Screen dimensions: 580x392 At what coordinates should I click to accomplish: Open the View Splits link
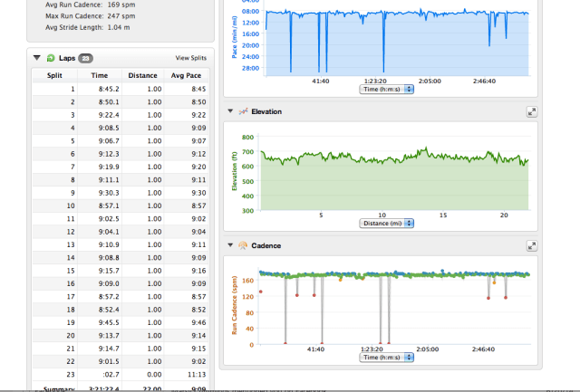coord(191,58)
